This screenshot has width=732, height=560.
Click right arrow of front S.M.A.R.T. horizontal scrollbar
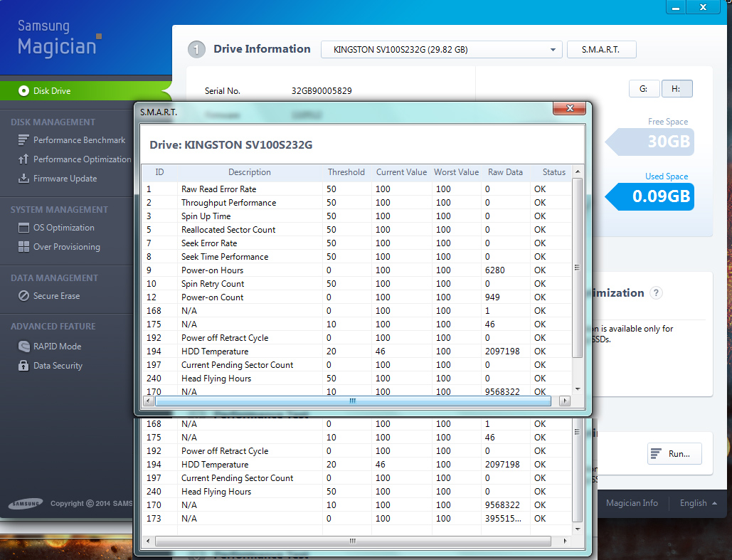click(565, 401)
